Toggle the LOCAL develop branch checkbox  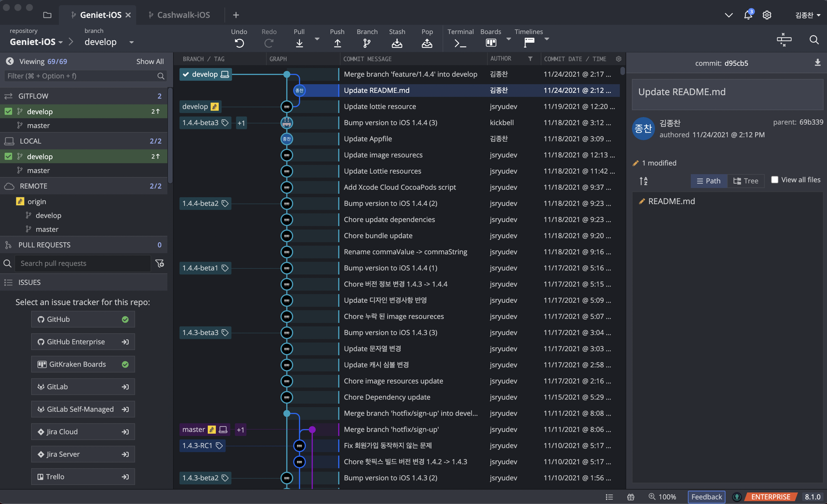coord(8,156)
